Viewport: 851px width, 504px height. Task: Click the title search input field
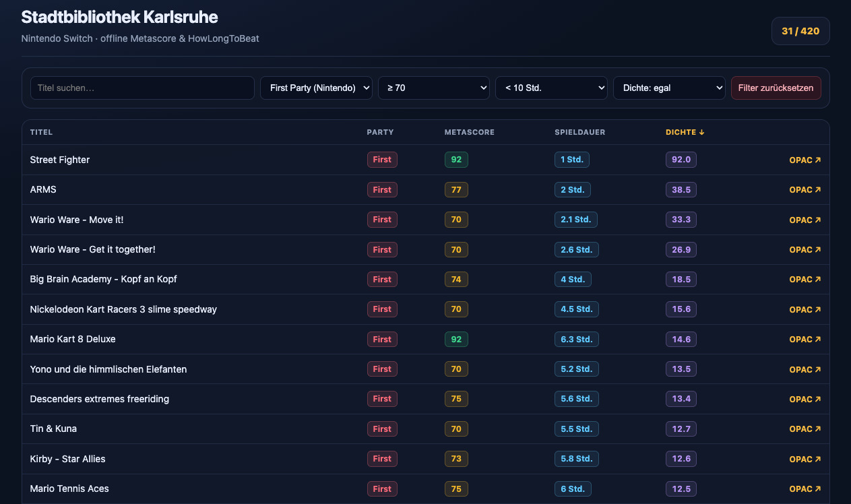pos(142,88)
